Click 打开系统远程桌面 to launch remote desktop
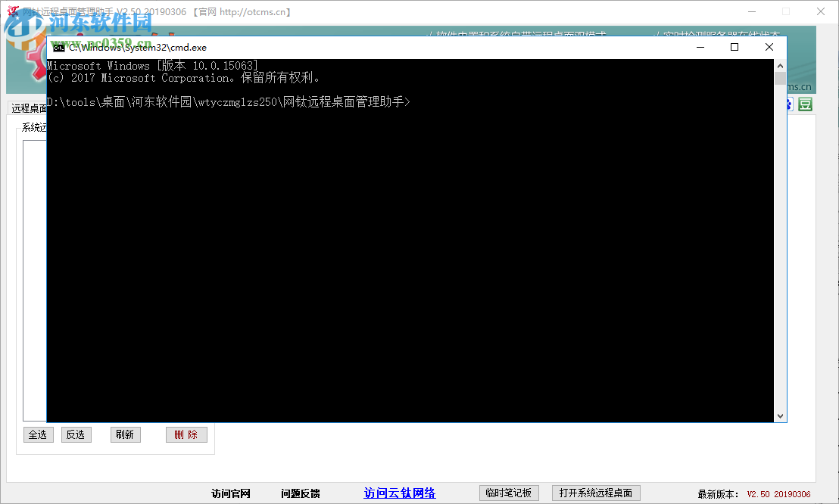 coord(596,493)
